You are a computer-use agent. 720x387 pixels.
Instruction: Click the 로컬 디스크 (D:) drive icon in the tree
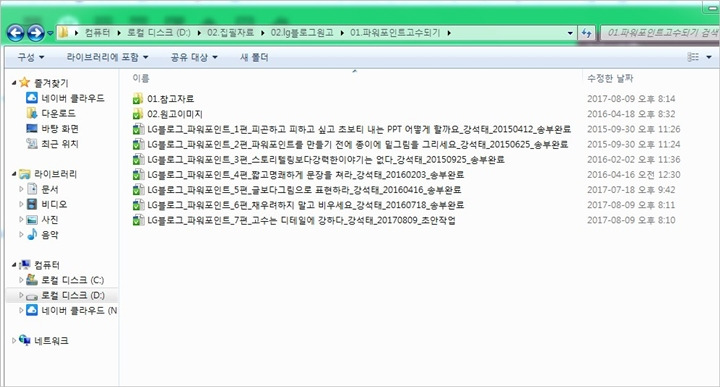point(32,296)
